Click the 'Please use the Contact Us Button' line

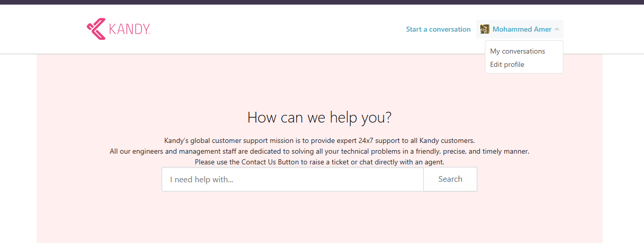tap(319, 162)
